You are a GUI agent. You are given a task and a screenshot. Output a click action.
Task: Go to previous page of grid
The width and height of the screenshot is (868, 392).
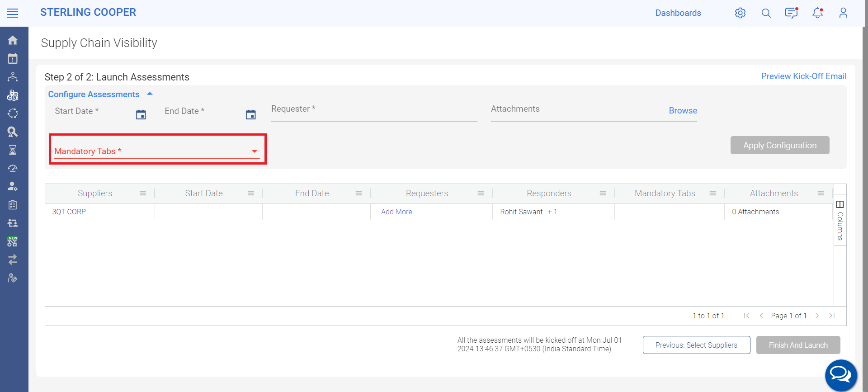pos(761,316)
